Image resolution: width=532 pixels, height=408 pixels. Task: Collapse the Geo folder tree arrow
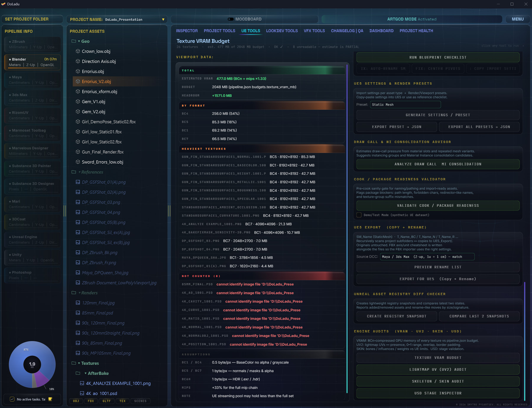79,41
